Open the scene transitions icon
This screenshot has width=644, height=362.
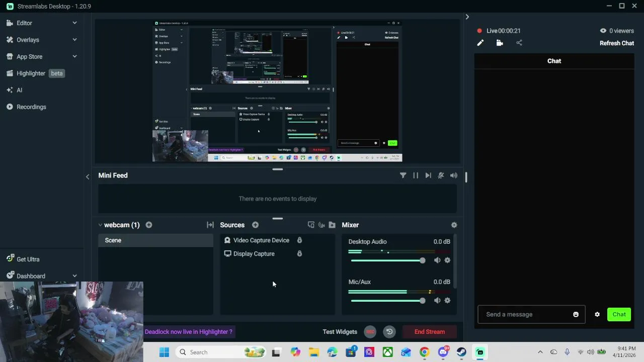tap(210, 225)
